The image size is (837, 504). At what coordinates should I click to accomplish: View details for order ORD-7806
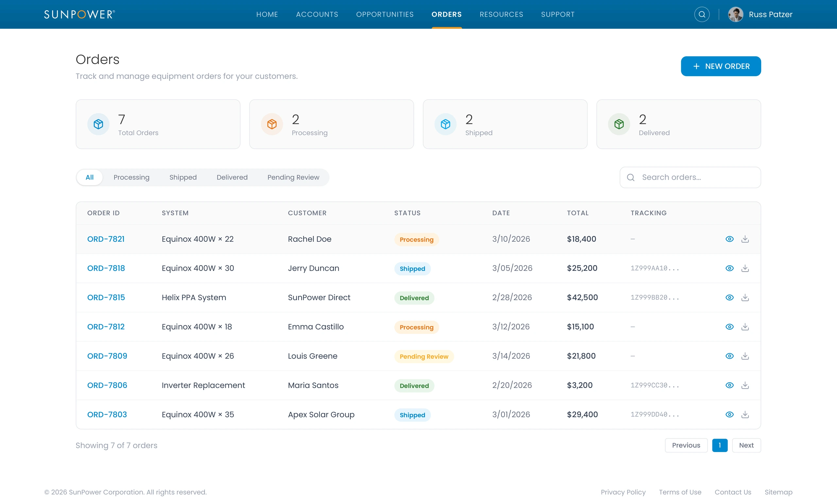pos(729,385)
